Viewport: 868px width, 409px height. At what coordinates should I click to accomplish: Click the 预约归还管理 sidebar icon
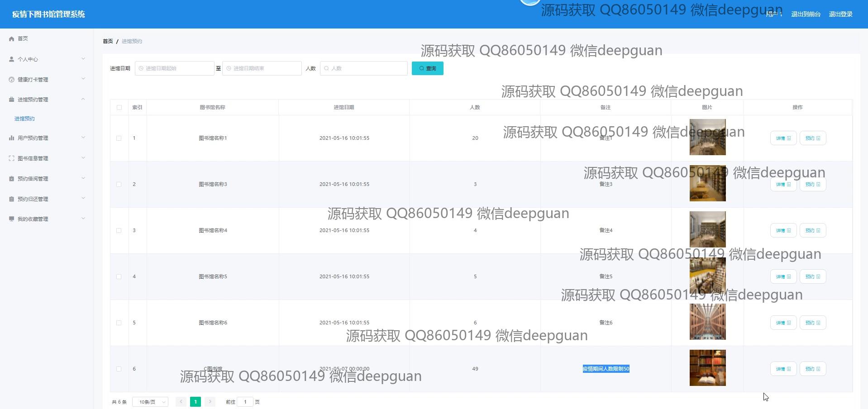(12, 199)
